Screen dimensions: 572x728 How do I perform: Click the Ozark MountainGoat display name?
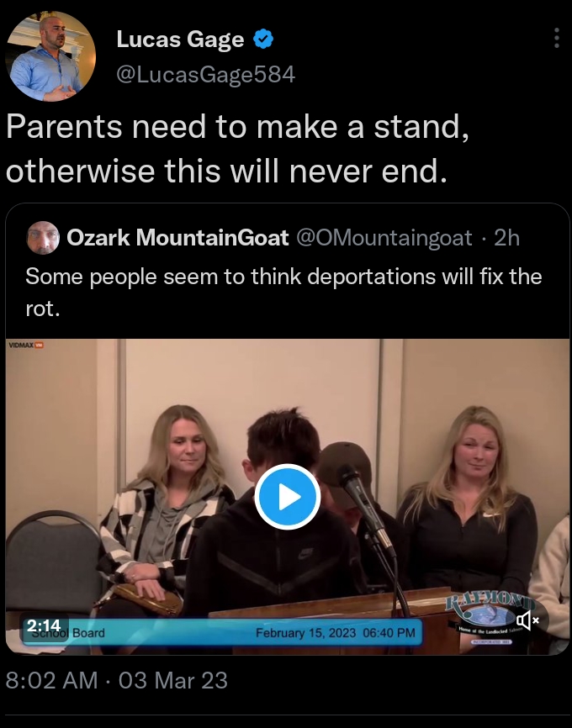click(178, 238)
